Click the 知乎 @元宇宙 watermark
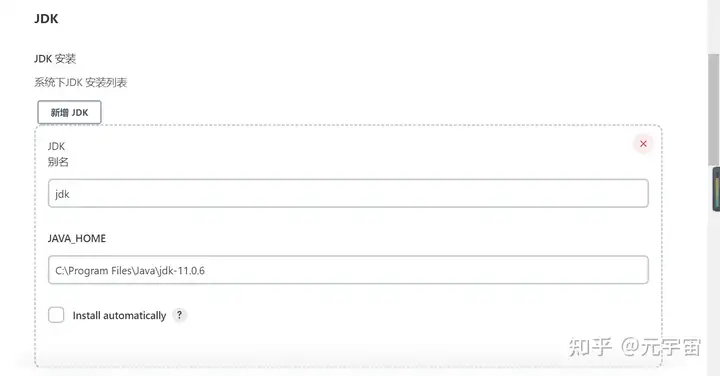The image size is (720, 376). pyautogui.click(x=635, y=347)
